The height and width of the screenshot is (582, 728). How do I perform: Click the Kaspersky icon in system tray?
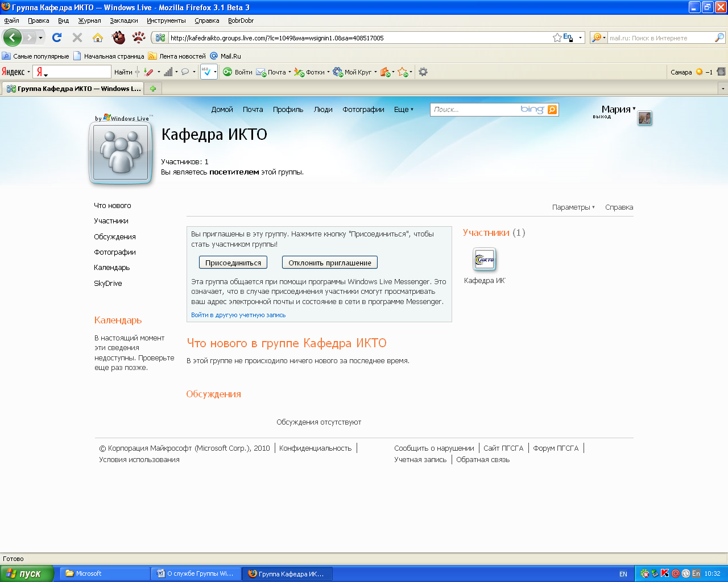click(x=665, y=573)
